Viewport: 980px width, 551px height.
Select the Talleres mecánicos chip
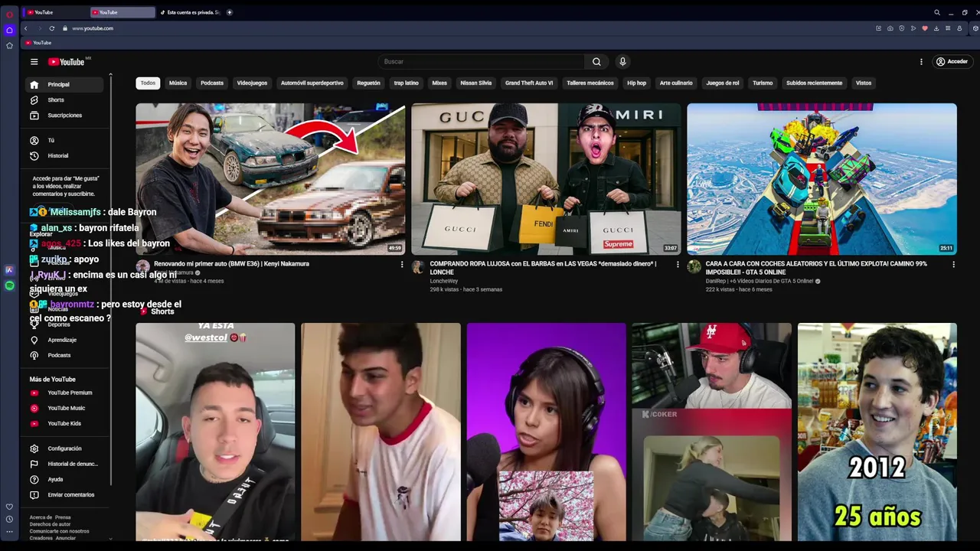point(590,83)
